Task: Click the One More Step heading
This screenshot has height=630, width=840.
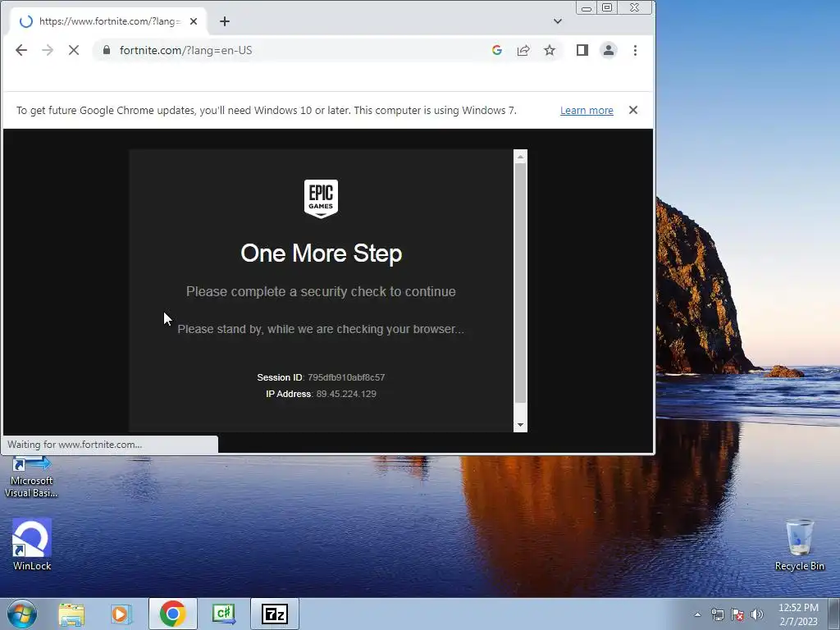Action: [x=321, y=253]
